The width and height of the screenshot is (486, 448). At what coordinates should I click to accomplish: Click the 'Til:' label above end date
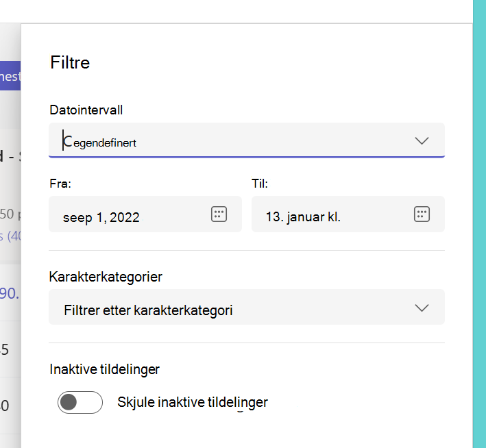click(260, 184)
